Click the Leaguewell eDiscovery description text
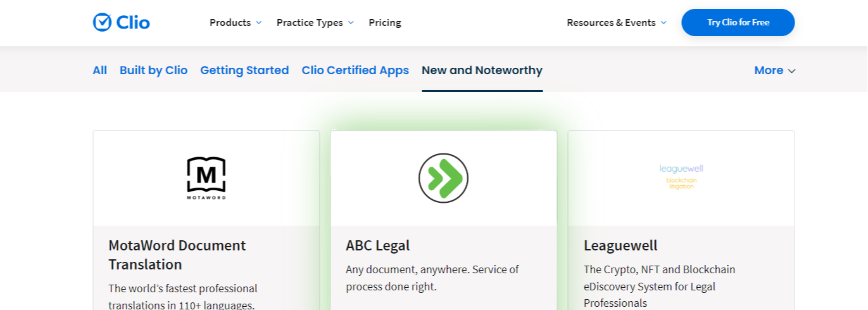The width and height of the screenshot is (868, 310). 659,286
